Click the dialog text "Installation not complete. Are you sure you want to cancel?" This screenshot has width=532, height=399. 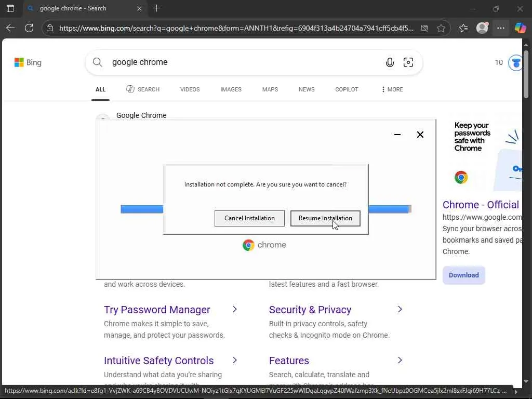[265, 184]
